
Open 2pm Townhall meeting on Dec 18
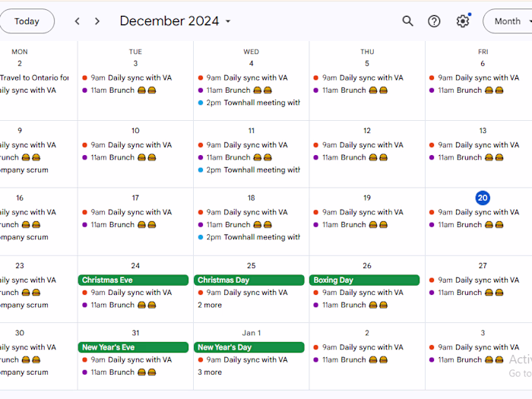[x=249, y=237]
